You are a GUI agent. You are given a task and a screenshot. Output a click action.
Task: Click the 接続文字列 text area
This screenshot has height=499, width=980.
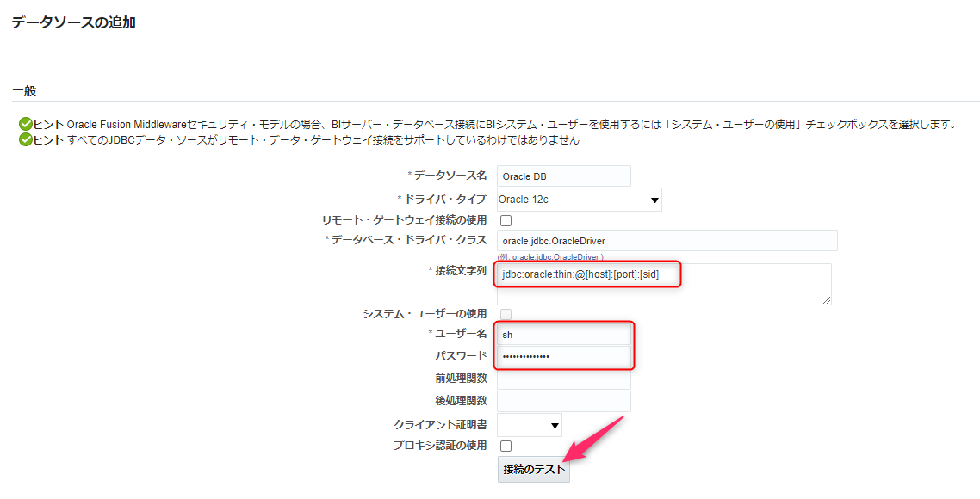[664, 284]
